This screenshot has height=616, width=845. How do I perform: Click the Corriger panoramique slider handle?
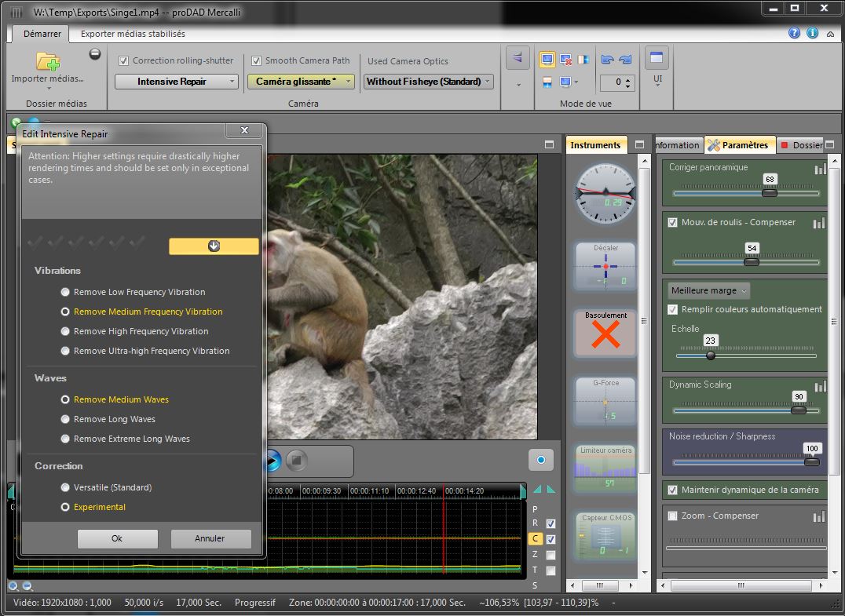coord(770,193)
